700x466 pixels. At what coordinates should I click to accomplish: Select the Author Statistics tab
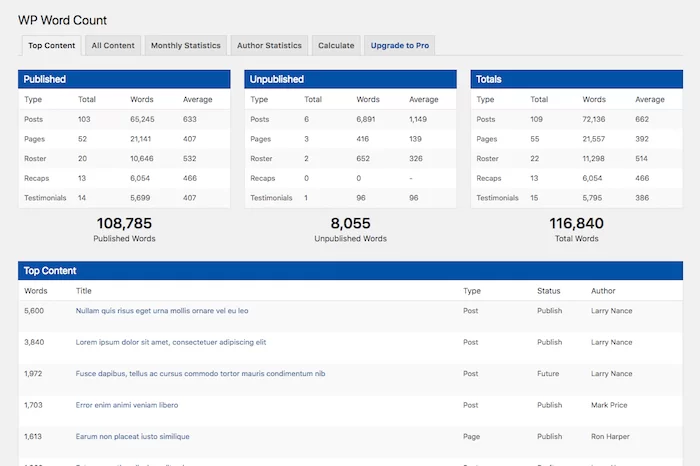[x=269, y=45]
